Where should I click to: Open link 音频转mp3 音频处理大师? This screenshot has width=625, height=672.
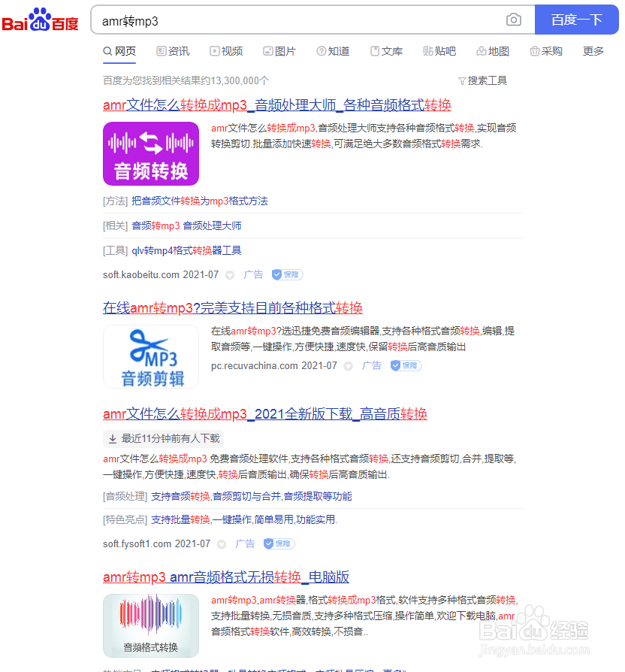(x=186, y=226)
